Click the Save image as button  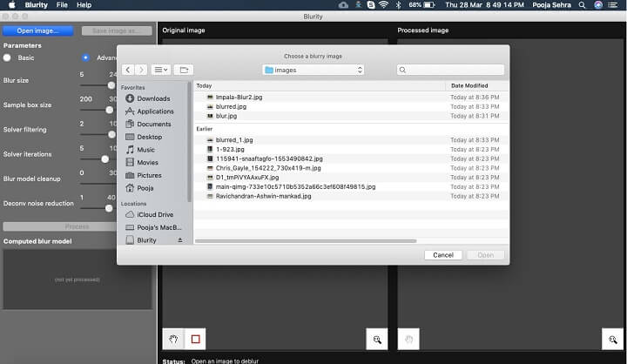(117, 30)
